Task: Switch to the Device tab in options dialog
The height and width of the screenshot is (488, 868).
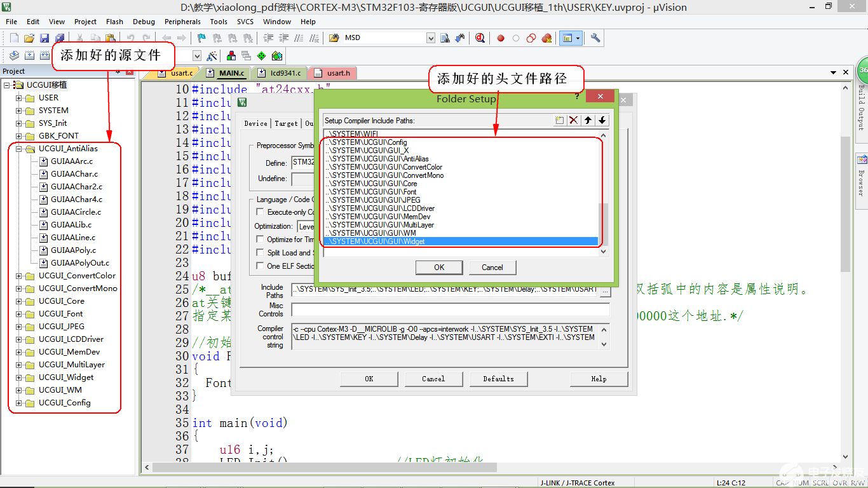Action: click(x=255, y=123)
